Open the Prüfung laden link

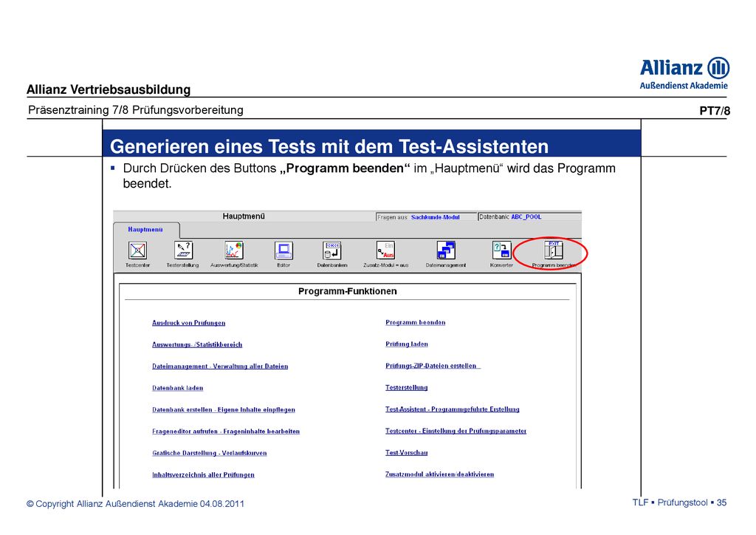click(407, 344)
